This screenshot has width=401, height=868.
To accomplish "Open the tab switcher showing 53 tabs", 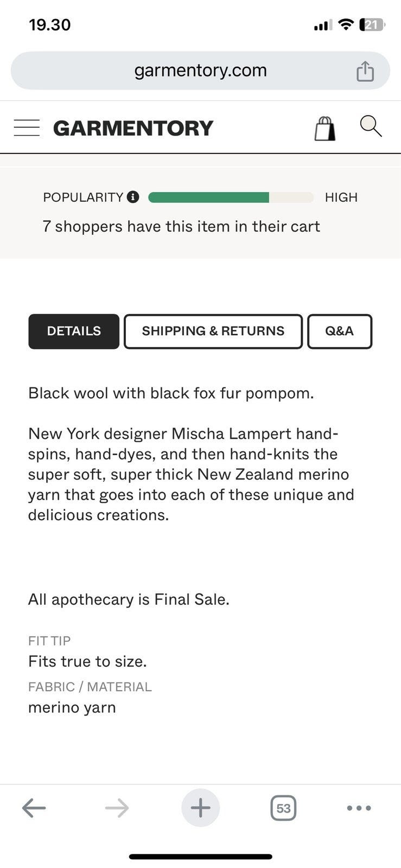I will click(283, 808).
